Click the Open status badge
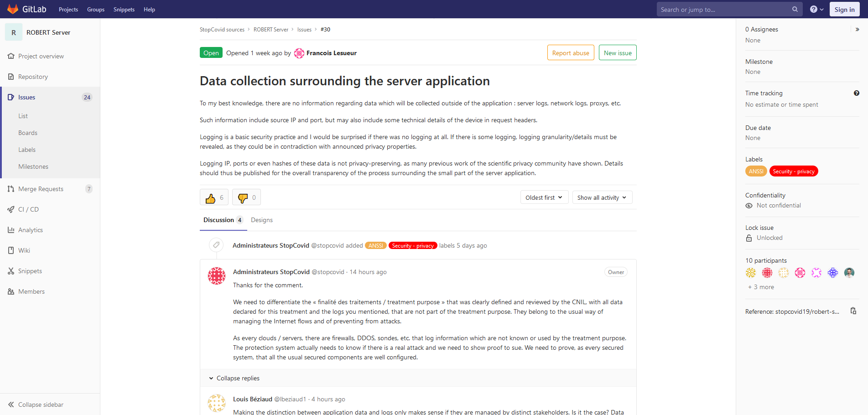The image size is (868, 415). pyautogui.click(x=211, y=53)
